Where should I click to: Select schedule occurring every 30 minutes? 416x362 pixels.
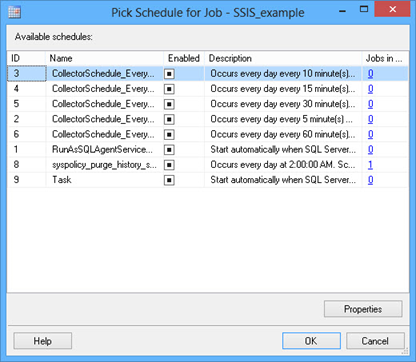tap(207, 104)
